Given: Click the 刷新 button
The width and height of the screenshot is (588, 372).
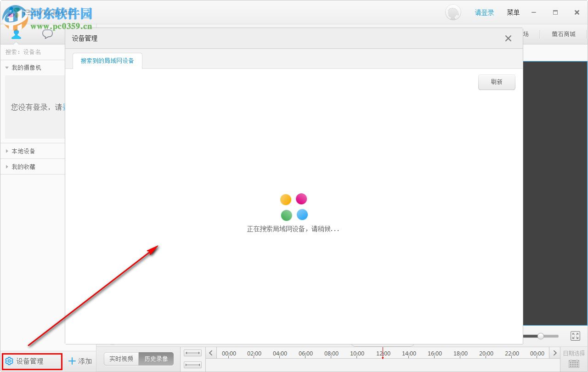Looking at the screenshot, I should tap(497, 82).
